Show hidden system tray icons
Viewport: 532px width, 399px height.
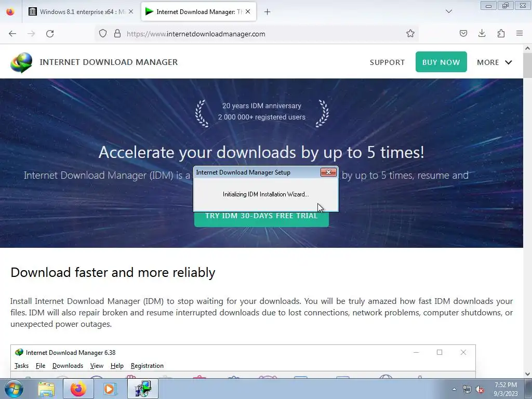tap(454, 390)
